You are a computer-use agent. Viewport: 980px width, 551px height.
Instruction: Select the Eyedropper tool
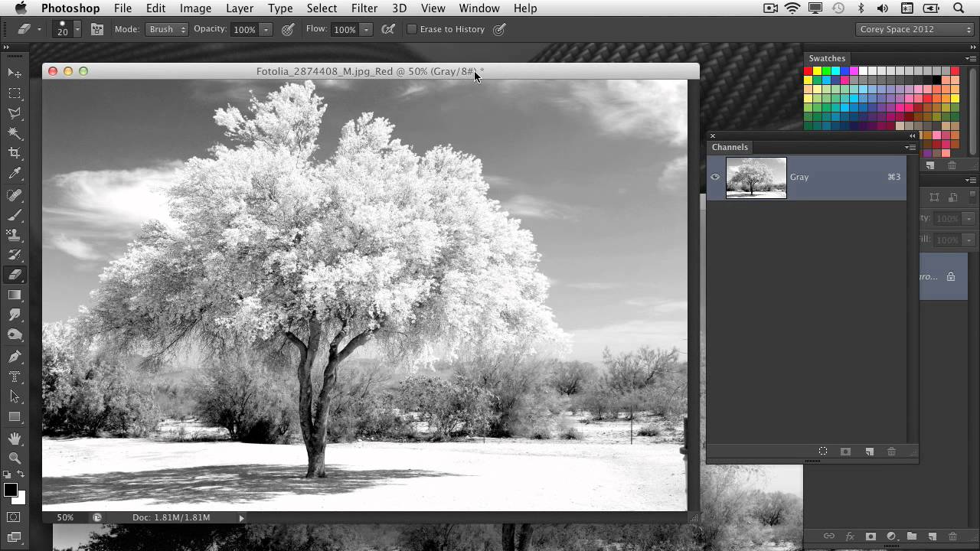click(x=15, y=174)
